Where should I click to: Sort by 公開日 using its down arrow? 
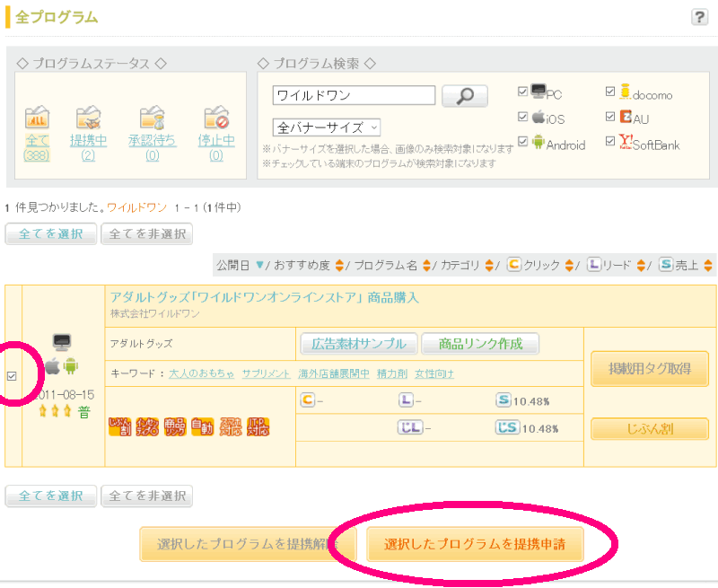tap(259, 265)
